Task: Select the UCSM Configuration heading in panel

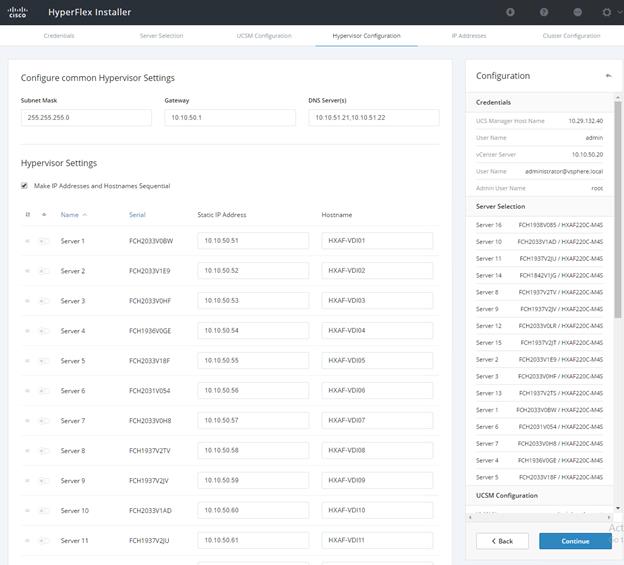Action: click(507, 495)
